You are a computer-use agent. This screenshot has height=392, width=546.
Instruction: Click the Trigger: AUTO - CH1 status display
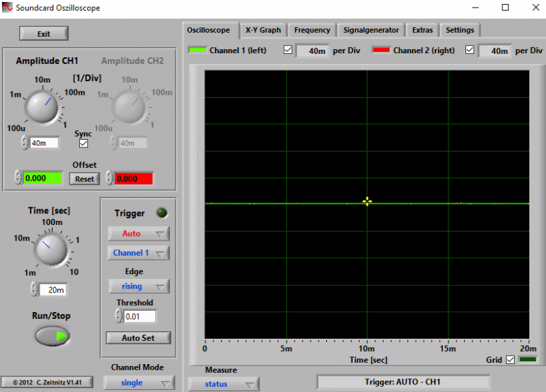pos(403,382)
